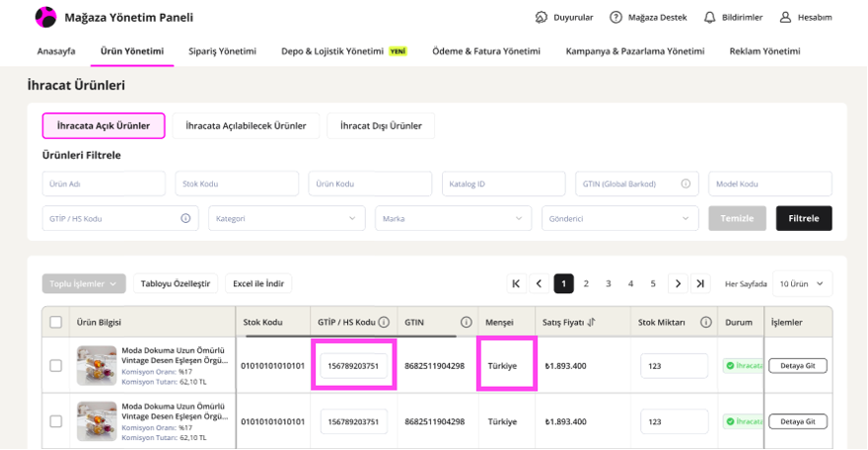
Task: Click the GTIN (Global Barkod) filter info icon
Action: coord(686,184)
